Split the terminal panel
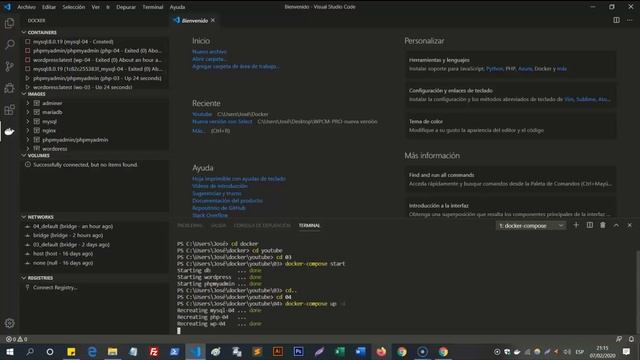The image size is (640, 360). (589, 225)
